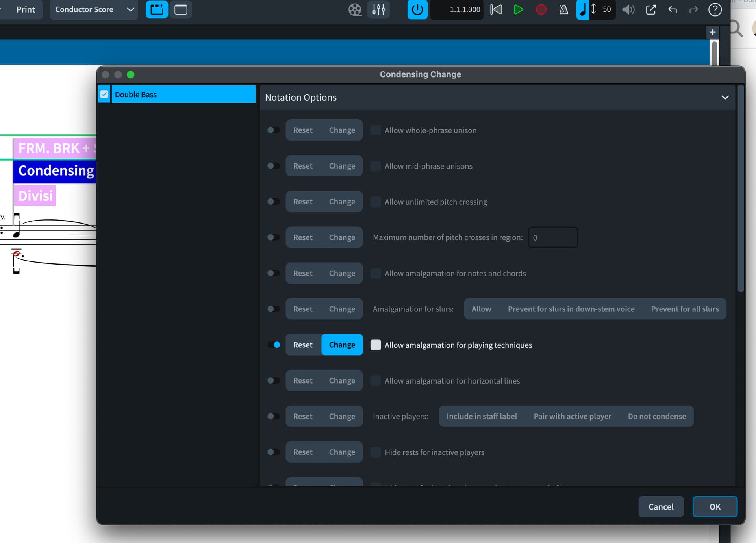Click the speaker volume icon
The width and height of the screenshot is (756, 543).
coord(628,9)
